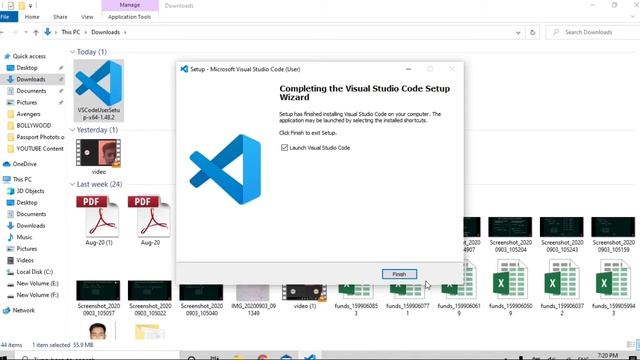Open Local Disk (C:) in sidebar
640x360 pixels.
click(x=34, y=272)
